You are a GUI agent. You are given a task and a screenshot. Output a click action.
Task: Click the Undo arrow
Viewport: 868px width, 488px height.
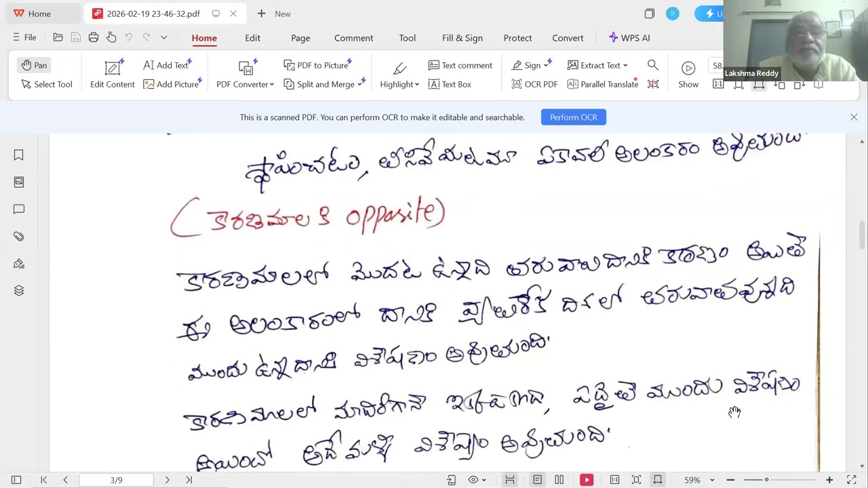coord(129,37)
